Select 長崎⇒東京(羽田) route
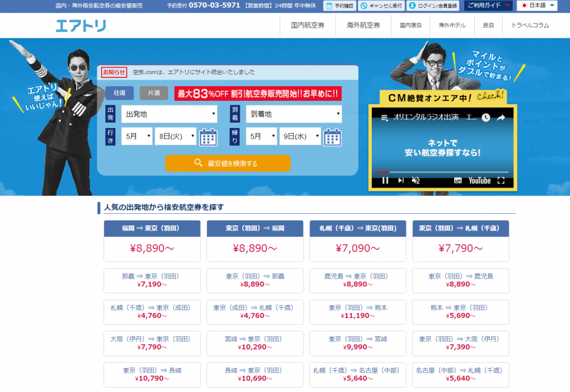The height and width of the screenshot is (392, 570). pyautogui.click(x=255, y=375)
